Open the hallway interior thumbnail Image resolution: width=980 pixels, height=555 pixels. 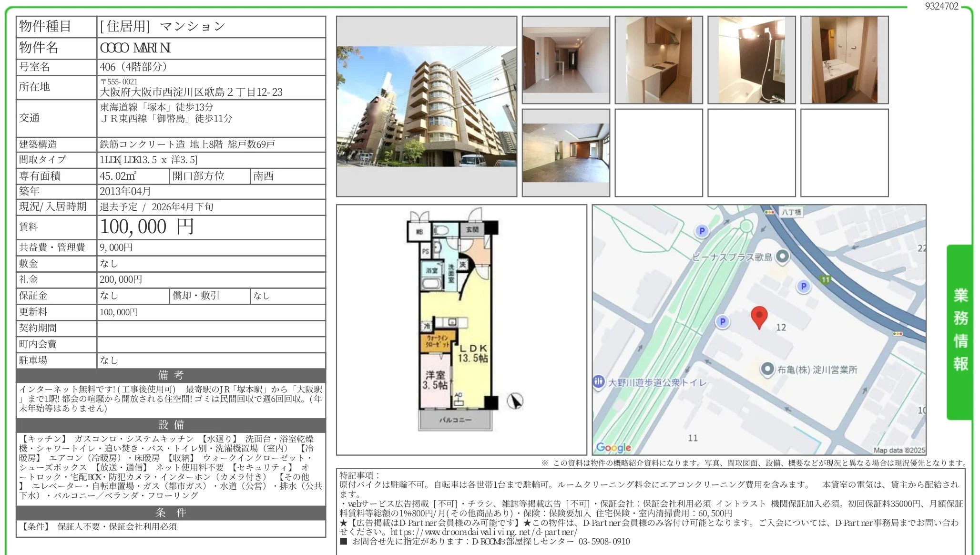tap(566, 60)
